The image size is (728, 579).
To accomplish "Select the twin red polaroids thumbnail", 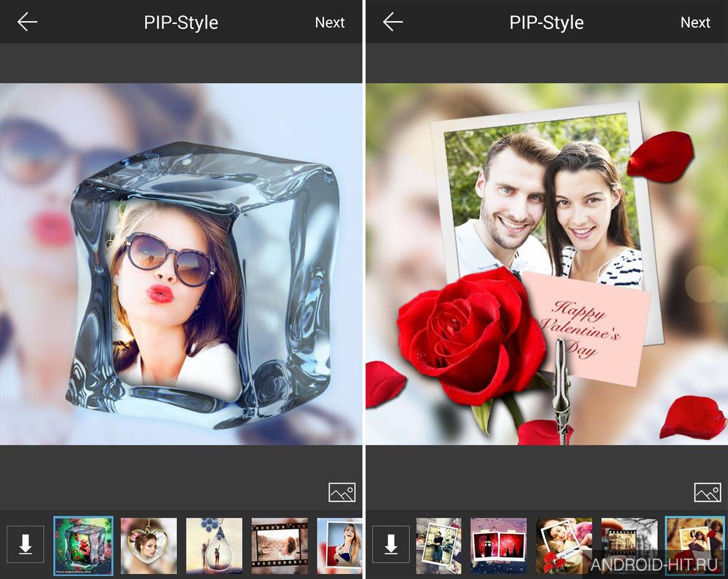I will click(x=498, y=546).
